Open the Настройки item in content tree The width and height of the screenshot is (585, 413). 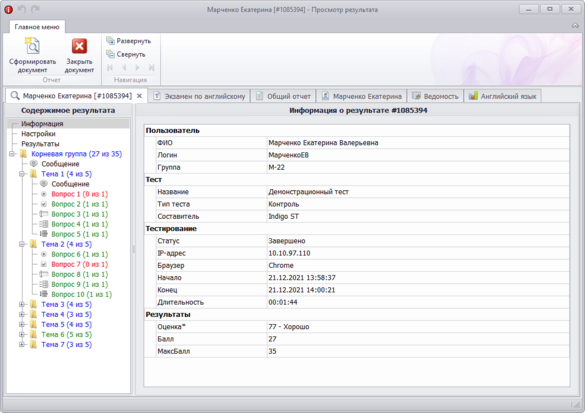tap(38, 134)
